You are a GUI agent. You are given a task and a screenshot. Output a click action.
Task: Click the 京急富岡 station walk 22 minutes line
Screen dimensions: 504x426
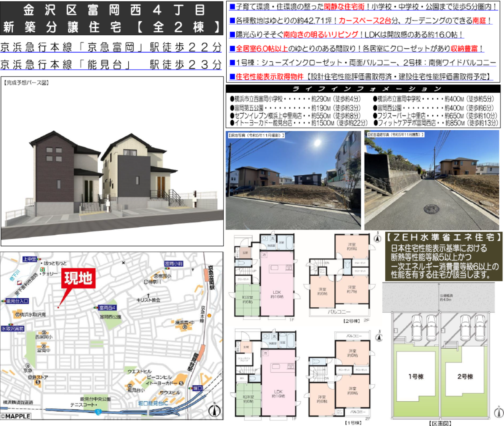pos(111,47)
